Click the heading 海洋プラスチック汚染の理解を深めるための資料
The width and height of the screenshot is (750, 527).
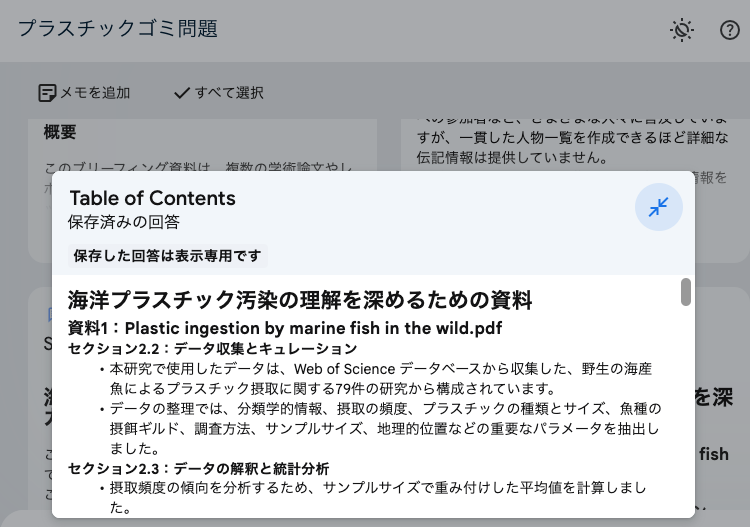click(x=300, y=300)
